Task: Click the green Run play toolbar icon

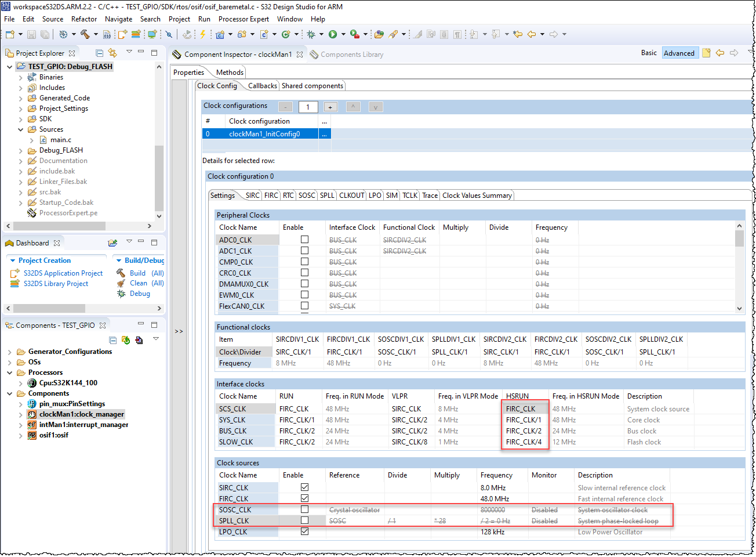Action: (333, 34)
